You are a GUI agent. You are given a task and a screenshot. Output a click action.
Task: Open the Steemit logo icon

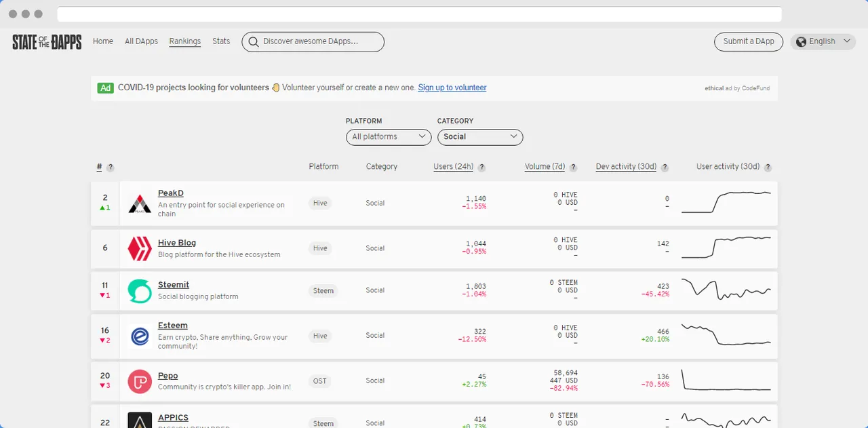point(140,291)
